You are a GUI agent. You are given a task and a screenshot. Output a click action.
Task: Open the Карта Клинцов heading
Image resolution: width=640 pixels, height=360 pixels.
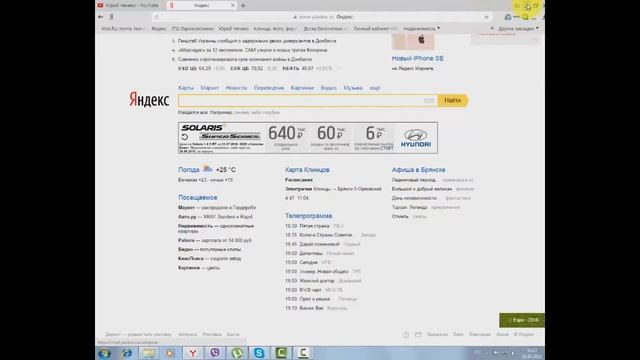coord(307,169)
